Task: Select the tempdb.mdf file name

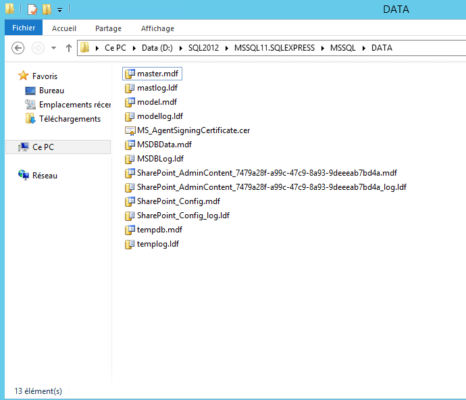Action: click(x=160, y=230)
